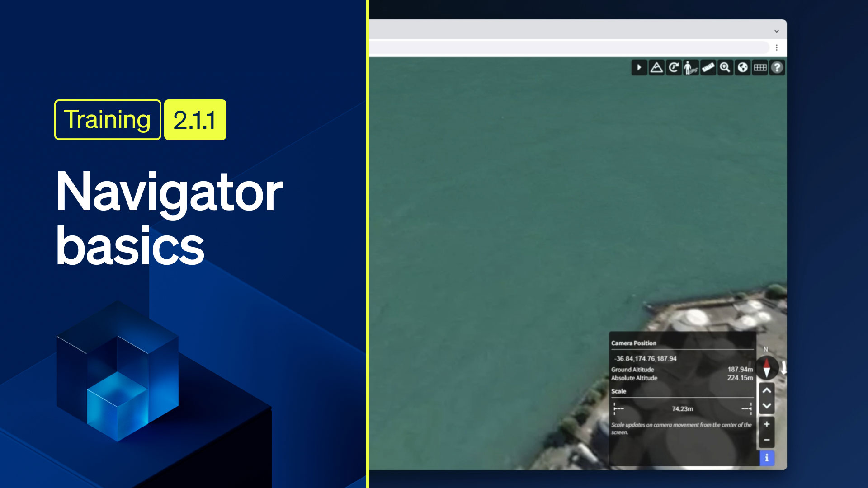Click the camera position coordinates text

645,358
